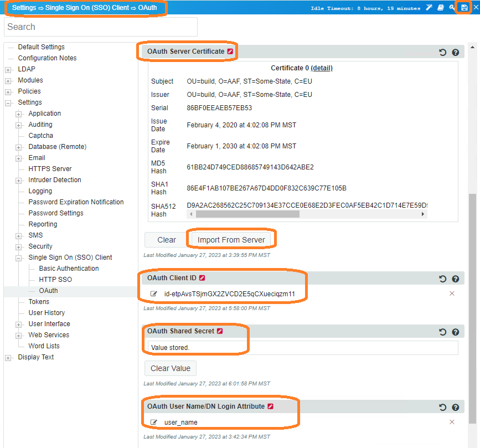Click the Import From Server button
The image size is (480, 448).
pos(230,239)
